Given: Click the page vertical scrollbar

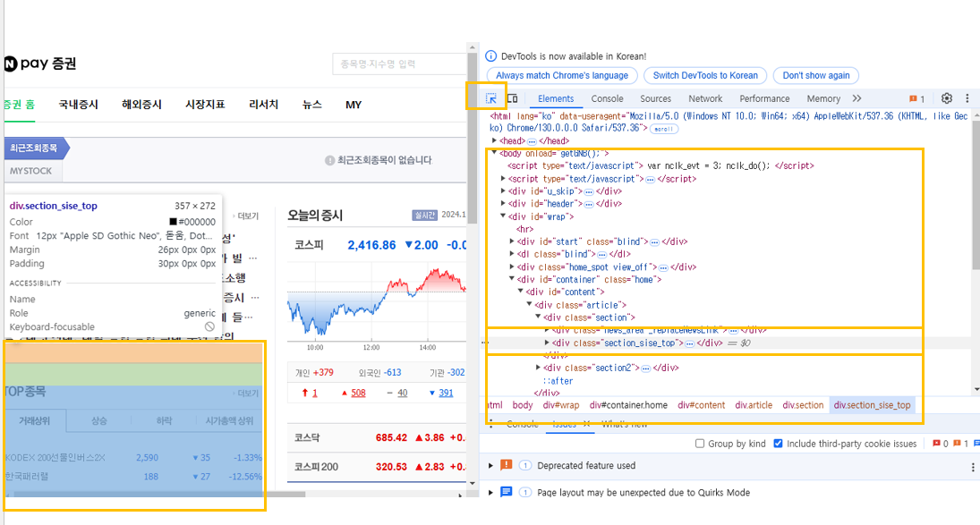Looking at the screenshot, I should (x=472, y=138).
